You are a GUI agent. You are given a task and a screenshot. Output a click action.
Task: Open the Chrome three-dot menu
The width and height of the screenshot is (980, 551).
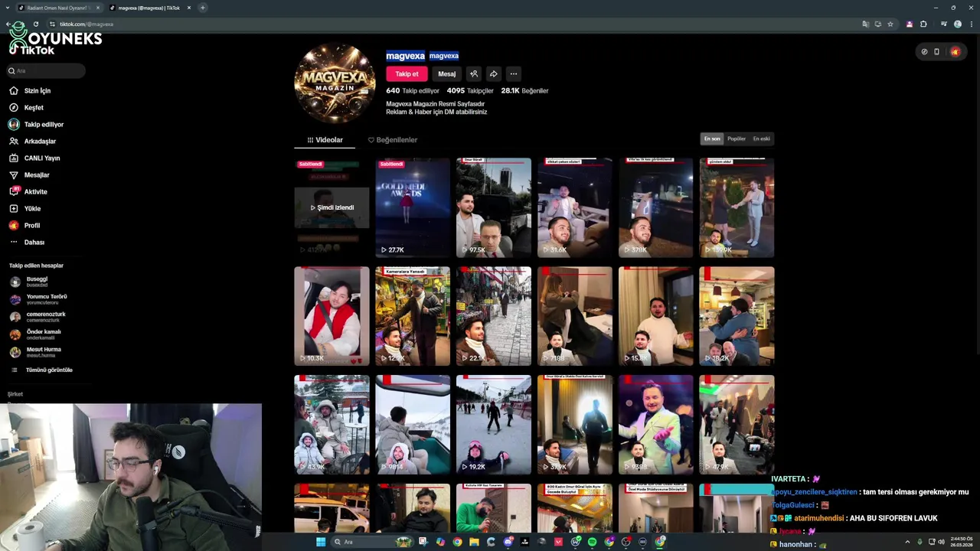pos(971,24)
